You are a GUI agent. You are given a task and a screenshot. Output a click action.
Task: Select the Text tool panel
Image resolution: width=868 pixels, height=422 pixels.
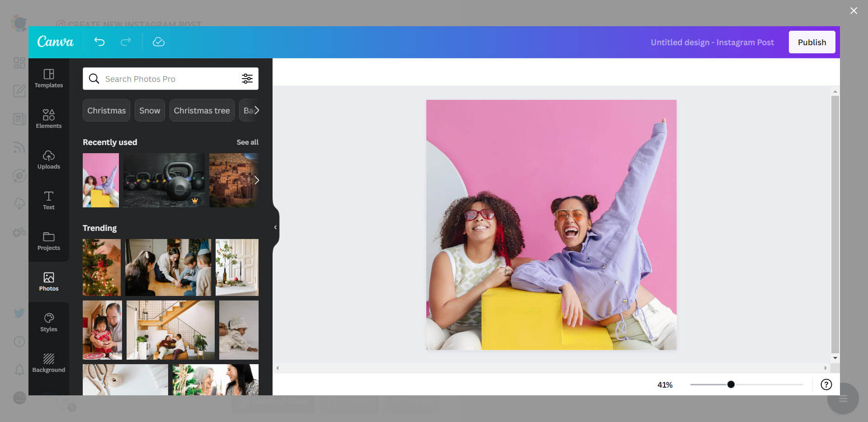click(48, 201)
